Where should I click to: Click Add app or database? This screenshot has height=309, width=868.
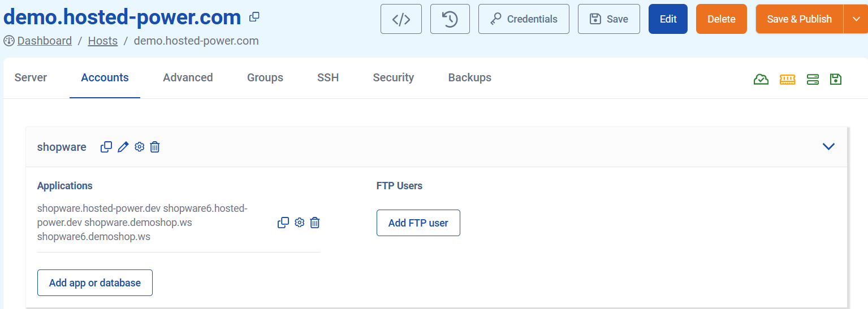point(95,282)
